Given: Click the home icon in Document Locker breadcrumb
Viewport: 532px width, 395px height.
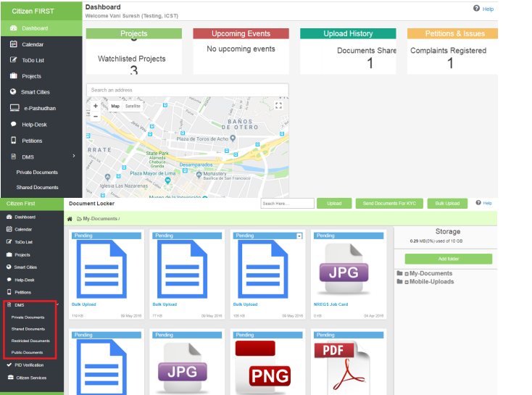Looking at the screenshot, I should click(70, 219).
